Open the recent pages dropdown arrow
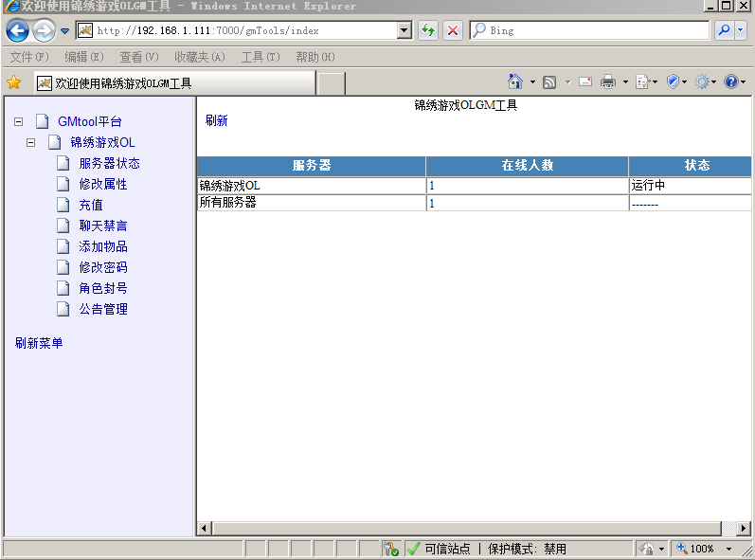This screenshot has height=560, width=755. [65, 31]
